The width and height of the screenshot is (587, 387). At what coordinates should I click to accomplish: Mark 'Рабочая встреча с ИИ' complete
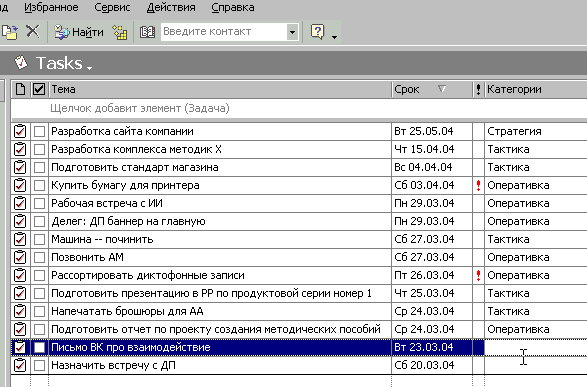pyautogui.click(x=39, y=204)
